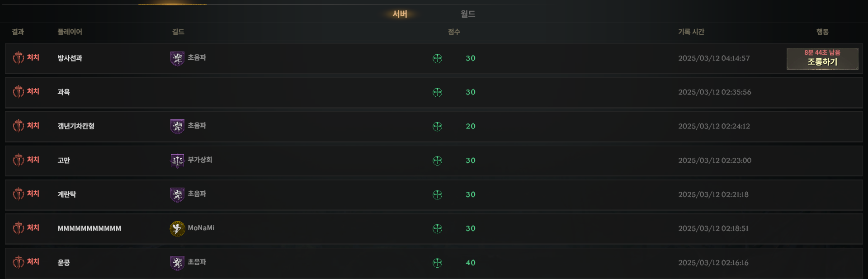This screenshot has height=279, width=868.
Task: Click the 부가상회 guild scales emblem
Action: 177,161
